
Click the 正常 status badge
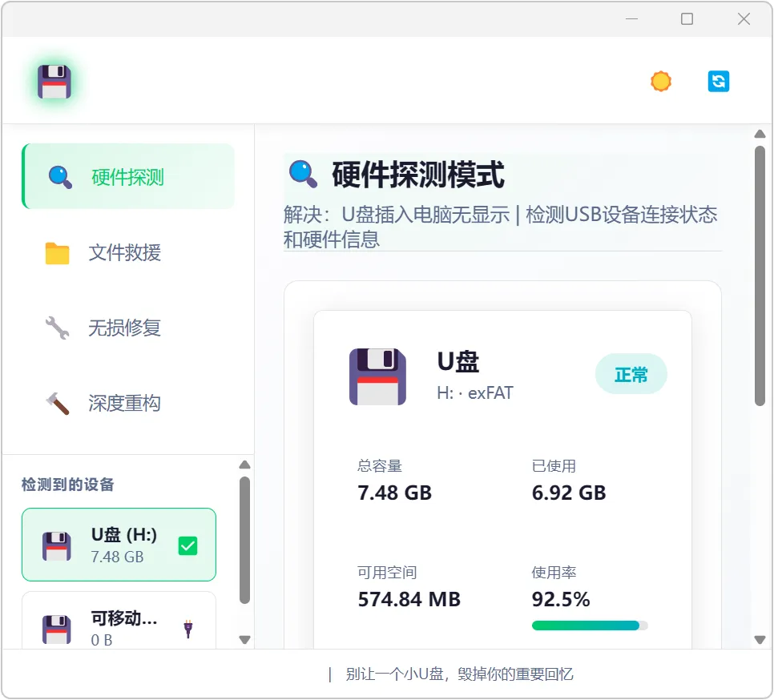(631, 374)
